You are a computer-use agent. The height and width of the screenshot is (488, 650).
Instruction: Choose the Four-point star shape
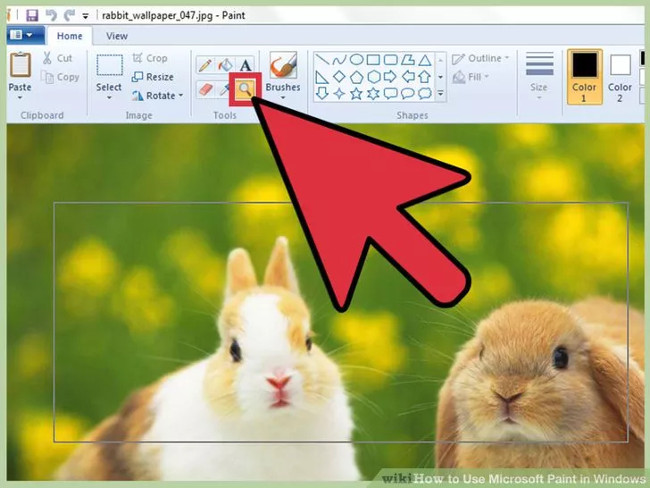tap(339, 94)
